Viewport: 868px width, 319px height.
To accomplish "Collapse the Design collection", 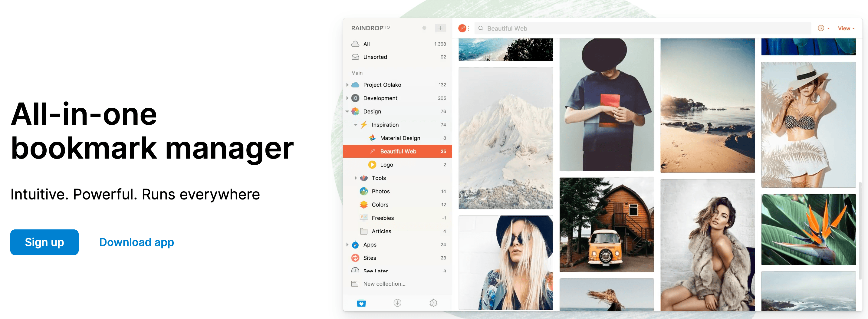I will [347, 111].
